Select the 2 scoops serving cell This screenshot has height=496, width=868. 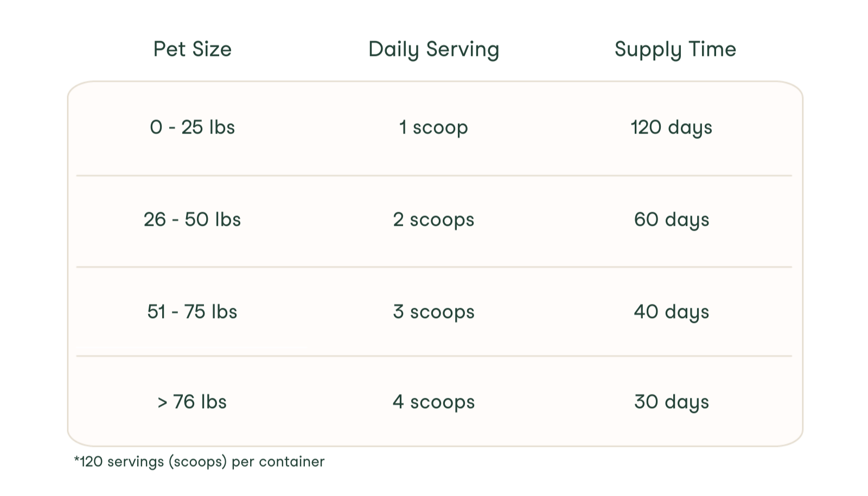click(x=433, y=220)
